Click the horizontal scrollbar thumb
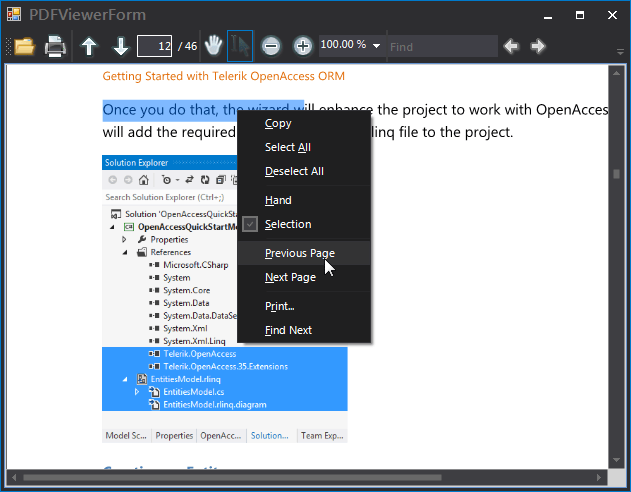The width and height of the screenshot is (631, 492). click(x=232, y=478)
